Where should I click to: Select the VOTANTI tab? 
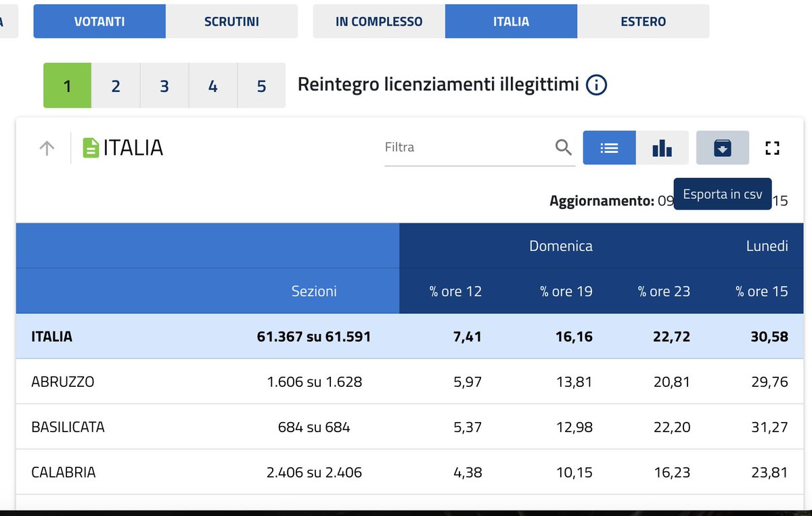click(99, 21)
